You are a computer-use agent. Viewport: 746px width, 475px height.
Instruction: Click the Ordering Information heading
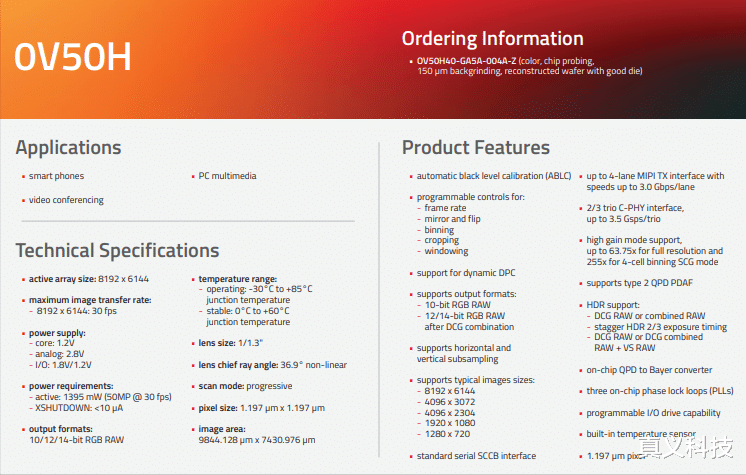[x=492, y=39]
